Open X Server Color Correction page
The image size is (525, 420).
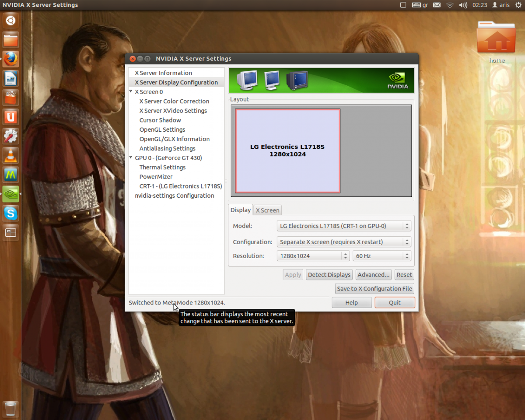click(174, 101)
